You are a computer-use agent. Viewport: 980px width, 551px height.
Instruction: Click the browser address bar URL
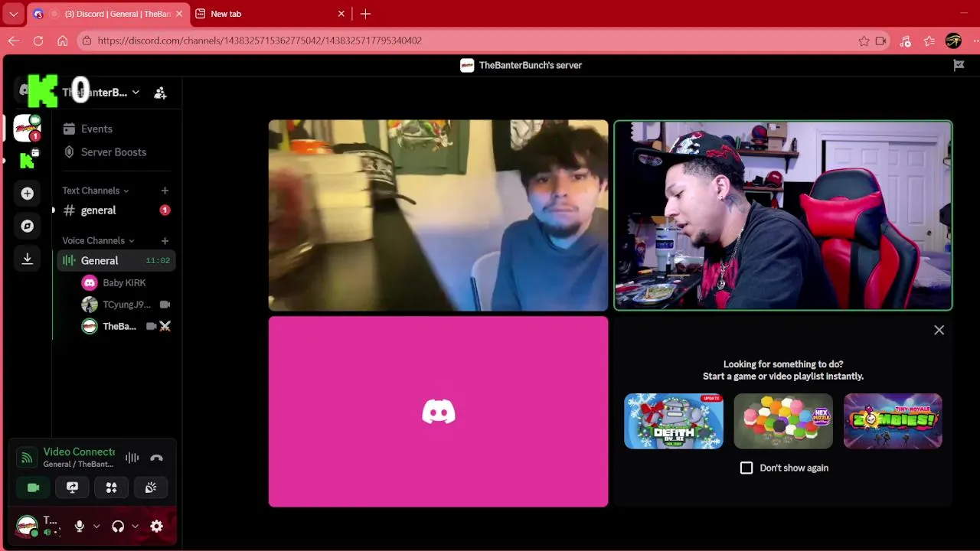pos(260,41)
